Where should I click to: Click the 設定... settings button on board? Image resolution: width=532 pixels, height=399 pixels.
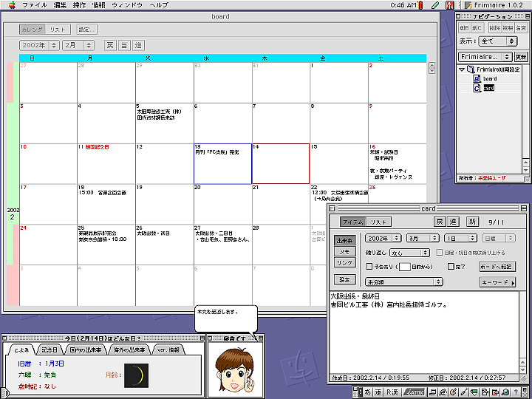click(87, 30)
